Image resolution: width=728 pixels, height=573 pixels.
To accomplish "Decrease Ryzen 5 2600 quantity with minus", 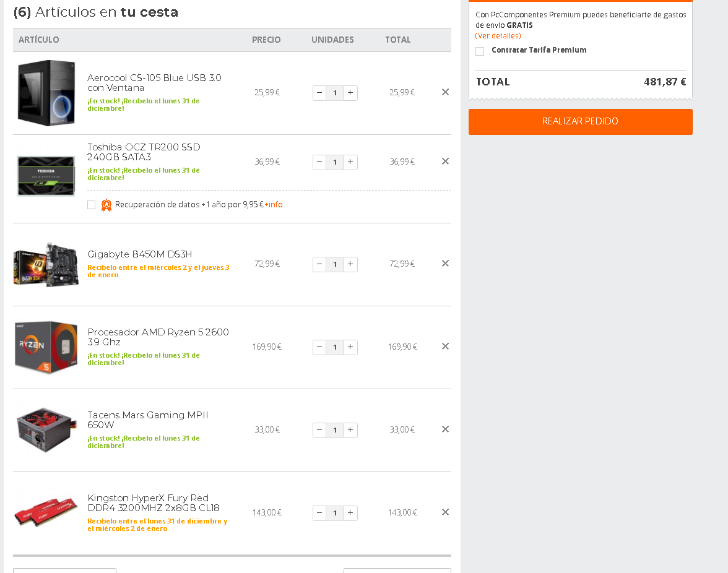I will point(319,347).
